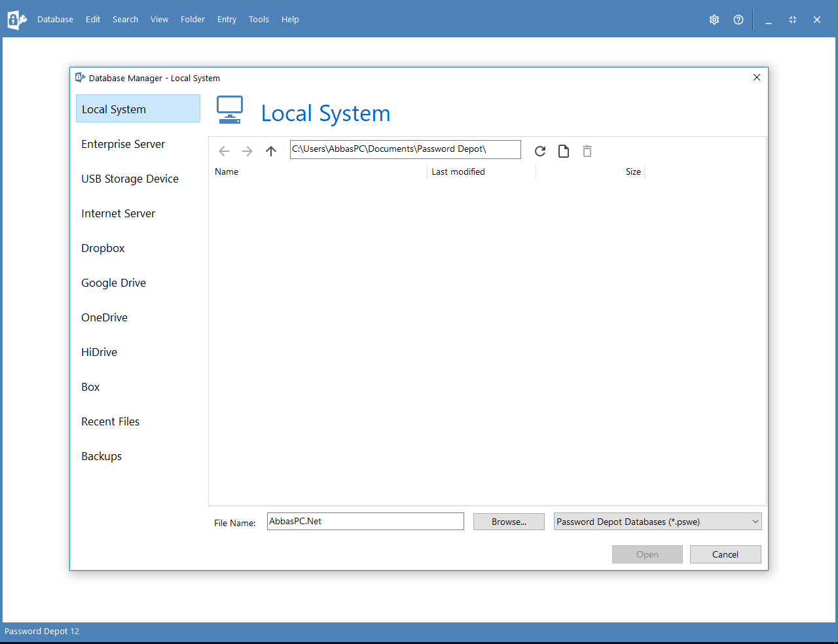838x644 pixels.
Task: Select Google Drive location
Action: coord(138,283)
